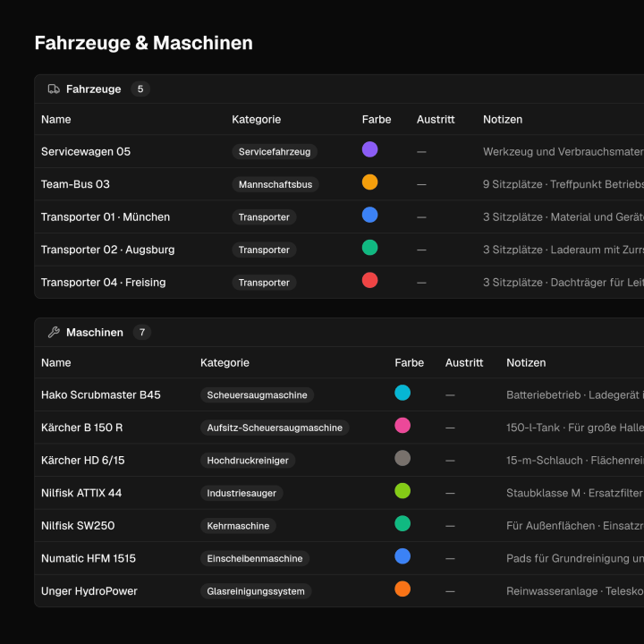Screen dimensions: 644x644
Task: Click the Name column header in Maschinen table
Action: (x=55, y=362)
